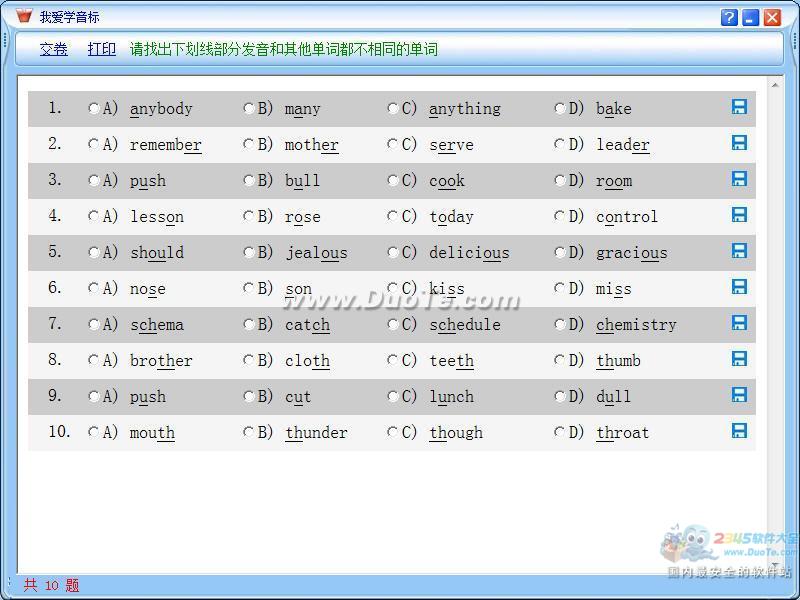
Task: Choose option B cloth in question 8
Action: point(248,360)
